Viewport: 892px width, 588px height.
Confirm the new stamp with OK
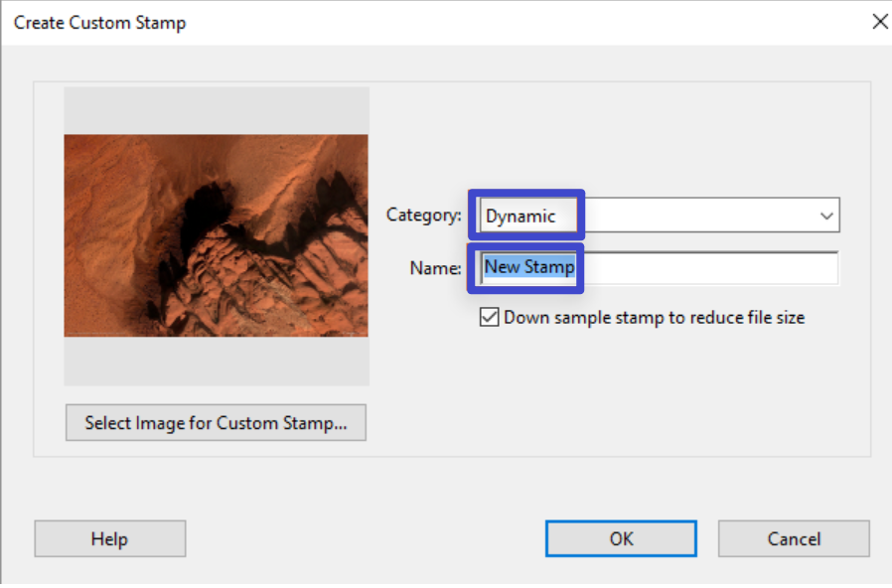pyautogui.click(x=621, y=538)
